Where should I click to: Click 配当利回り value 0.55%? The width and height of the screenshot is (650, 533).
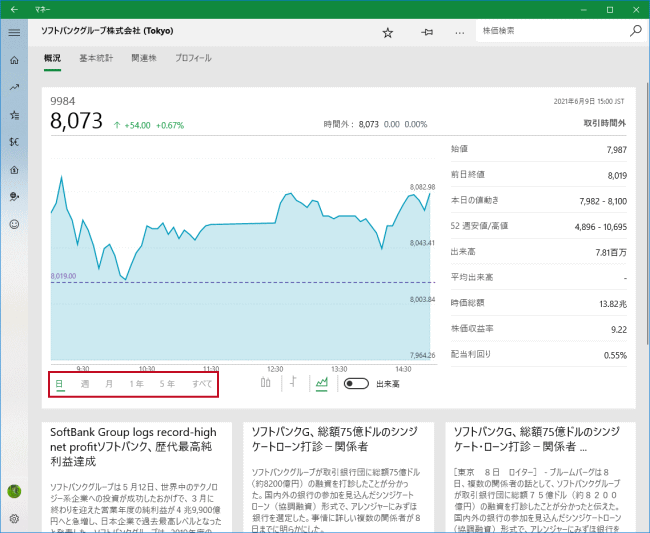click(615, 355)
